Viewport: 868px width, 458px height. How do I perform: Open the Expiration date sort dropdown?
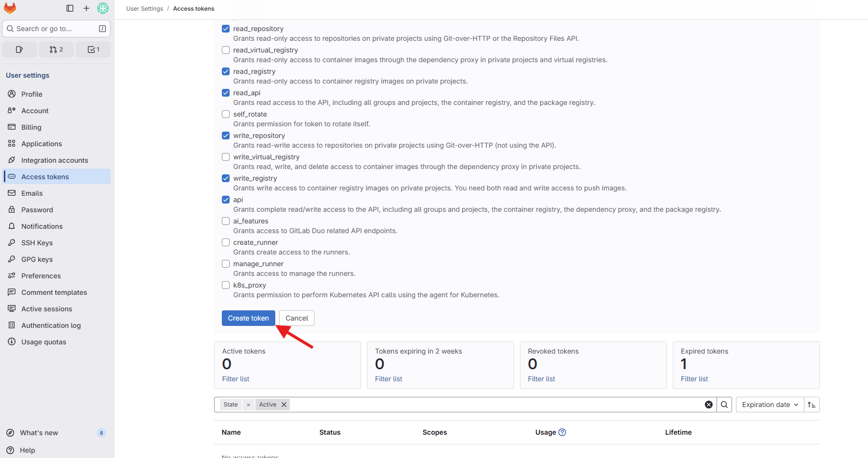coord(769,404)
